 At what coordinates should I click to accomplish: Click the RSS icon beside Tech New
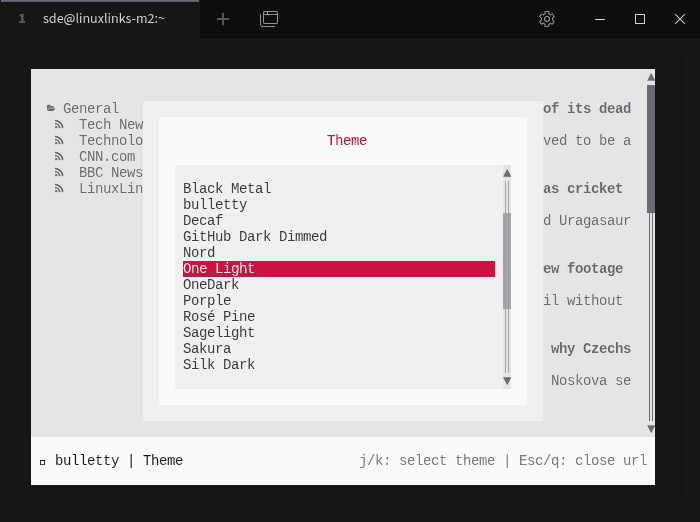(x=59, y=124)
